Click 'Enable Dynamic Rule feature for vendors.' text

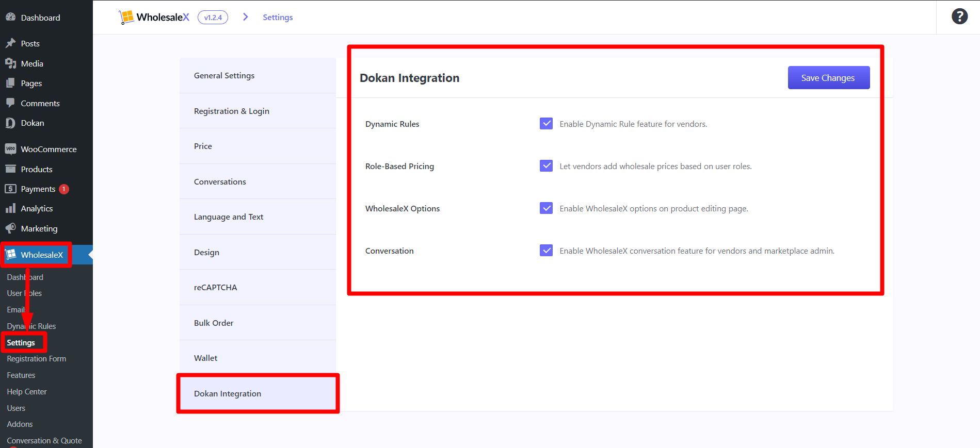coord(633,124)
